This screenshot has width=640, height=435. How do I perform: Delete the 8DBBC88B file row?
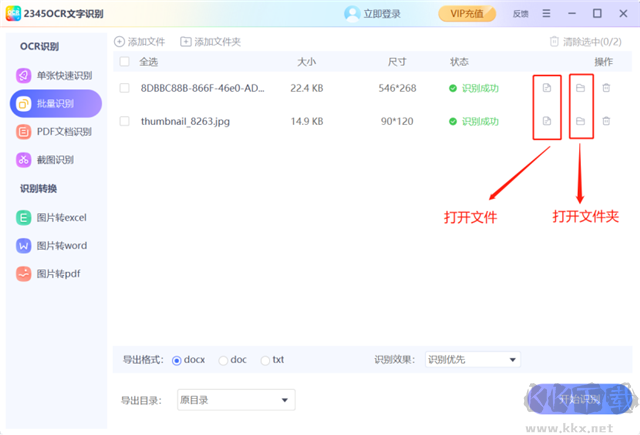(x=606, y=88)
